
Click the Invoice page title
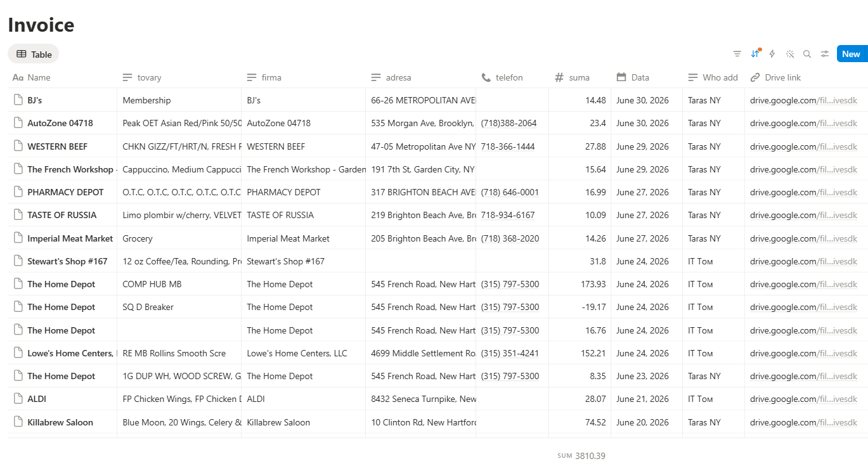click(41, 25)
